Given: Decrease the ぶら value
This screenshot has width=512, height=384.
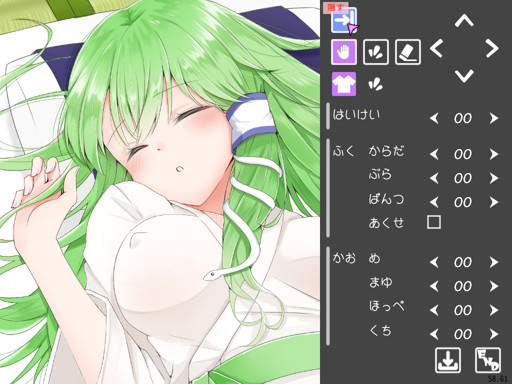Looking at the screenshot, I should tap(434, 178).
